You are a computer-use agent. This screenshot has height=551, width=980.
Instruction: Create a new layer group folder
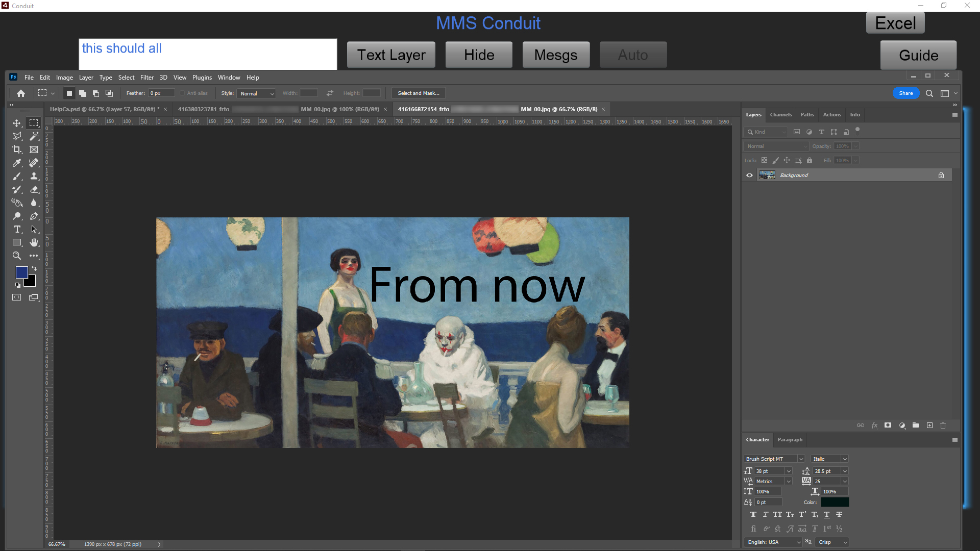point(916,425)
